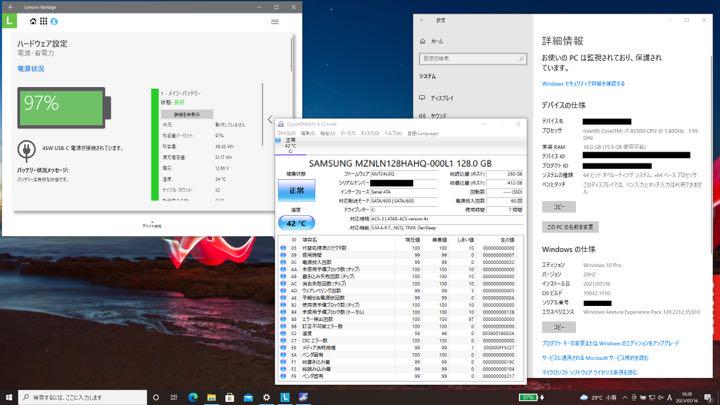Screen dimensions: 720x405
Task: Open the Lenovo Vantage apps grid icon
Action: point(43,21)
